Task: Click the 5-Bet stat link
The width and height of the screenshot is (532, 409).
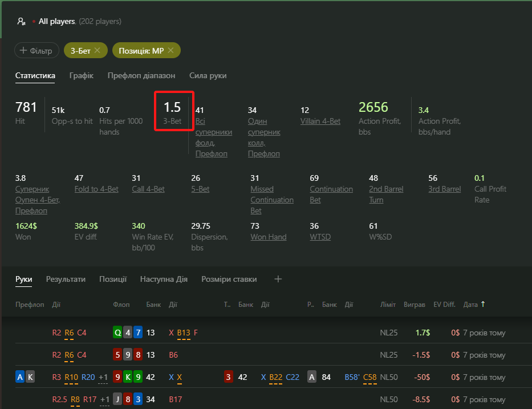Action: pos(200,189)
